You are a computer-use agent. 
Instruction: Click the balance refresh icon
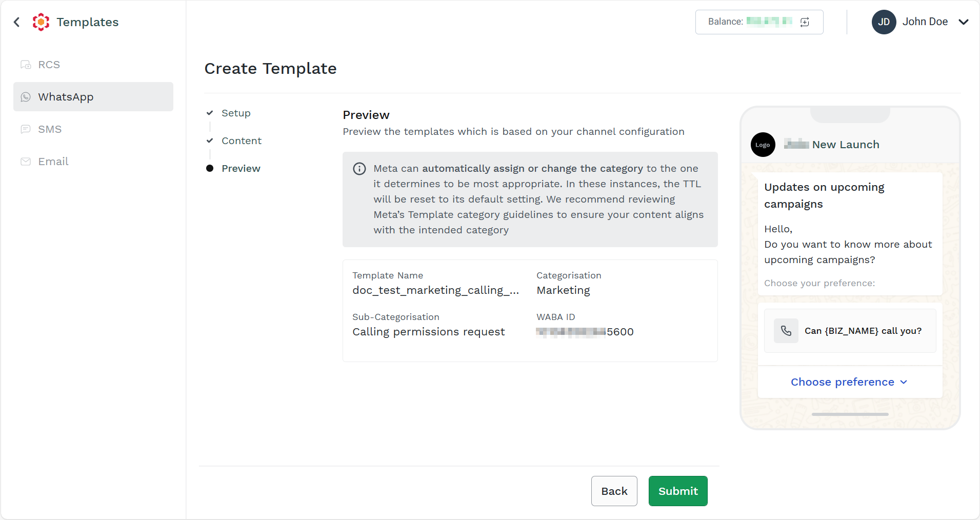point(805,22)
